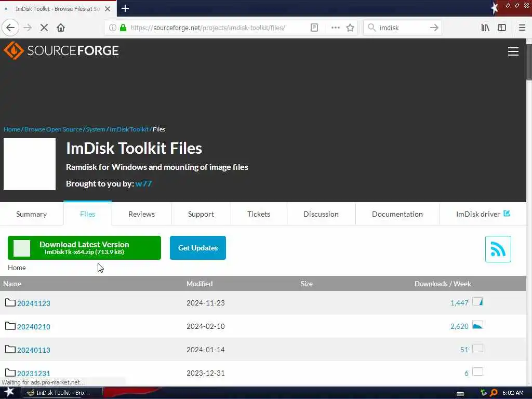Open the 20240113 folder link
532x399 pixels.
[34, 350]
